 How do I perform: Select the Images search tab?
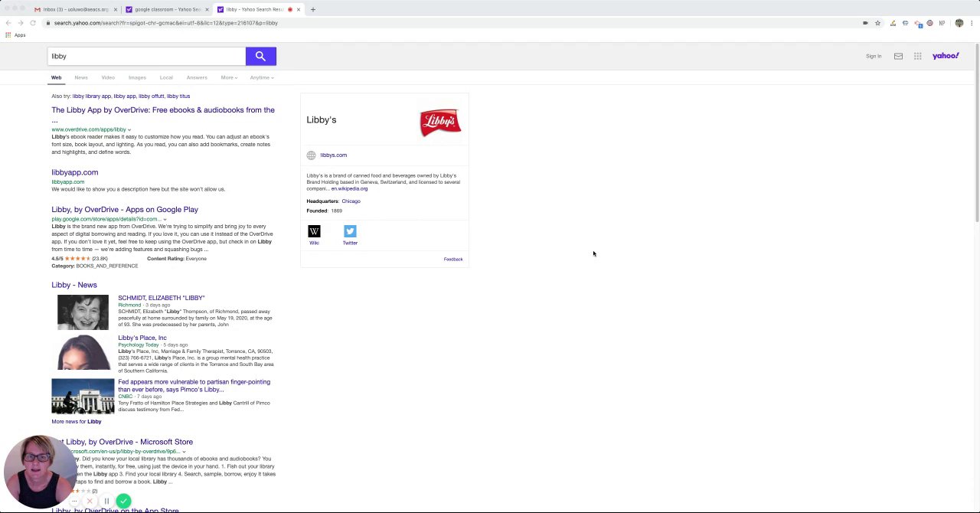point(137,77)
